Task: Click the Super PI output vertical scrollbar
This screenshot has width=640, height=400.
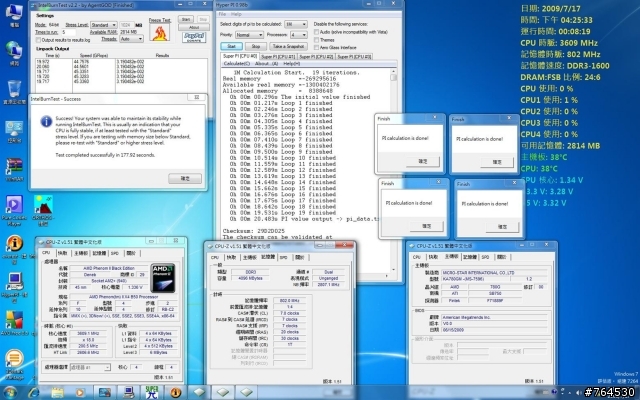Action: (393, 171)
